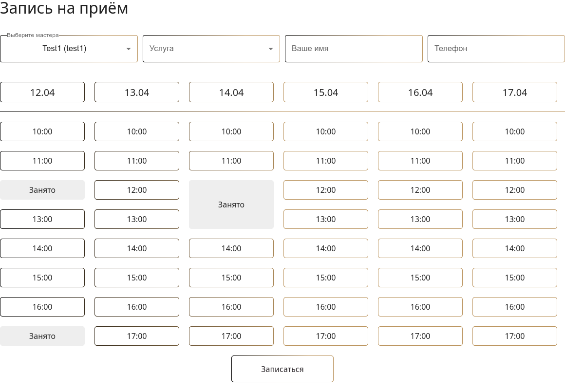Pick the 13.04 date header
The height and width of the screenshot is (392, 565).
click(137, 93)
